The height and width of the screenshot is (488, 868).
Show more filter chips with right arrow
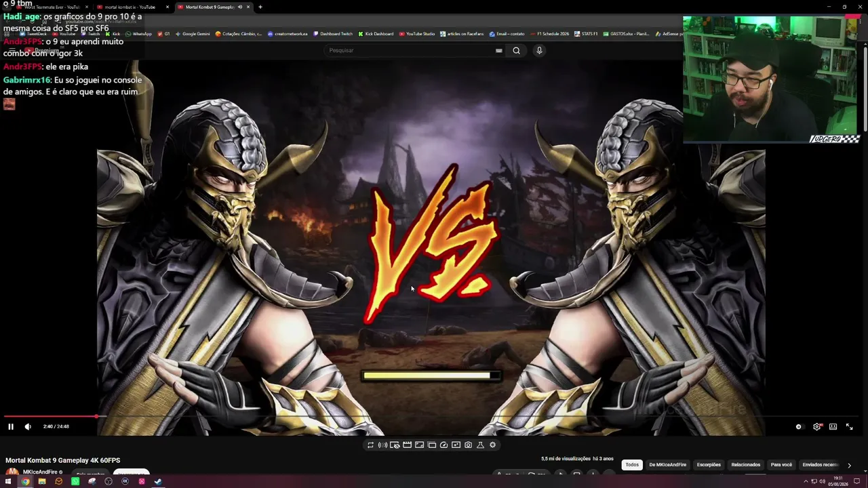(x=849, y=465)
